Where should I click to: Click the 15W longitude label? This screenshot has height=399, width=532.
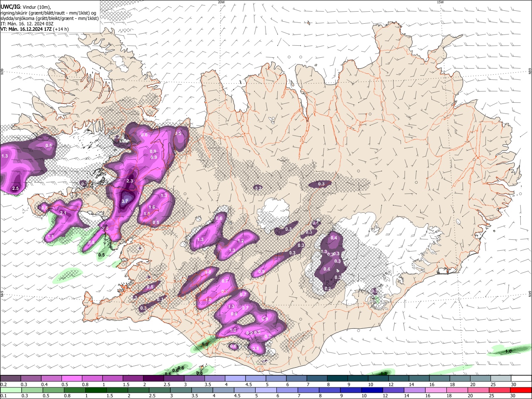(440, 2)
